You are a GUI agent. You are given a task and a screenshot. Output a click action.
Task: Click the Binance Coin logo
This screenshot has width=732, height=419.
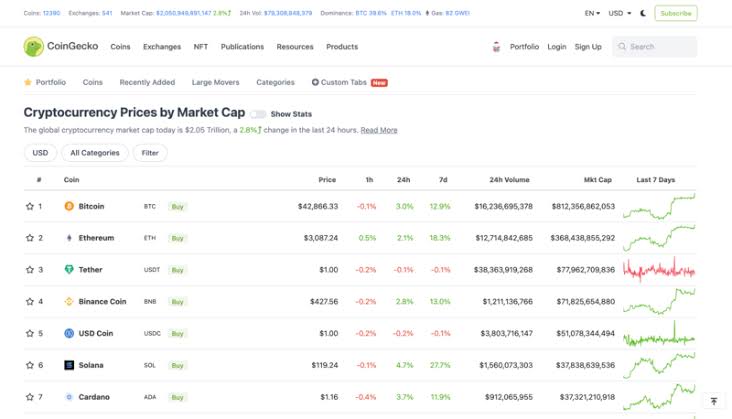point(69,301)
